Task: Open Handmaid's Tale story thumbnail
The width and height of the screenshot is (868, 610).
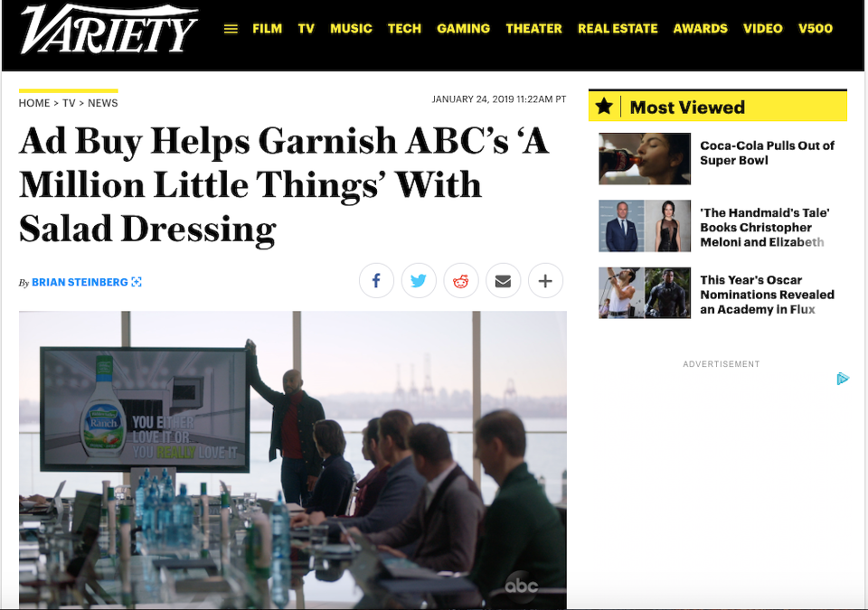Action: [x=645, y=226]
